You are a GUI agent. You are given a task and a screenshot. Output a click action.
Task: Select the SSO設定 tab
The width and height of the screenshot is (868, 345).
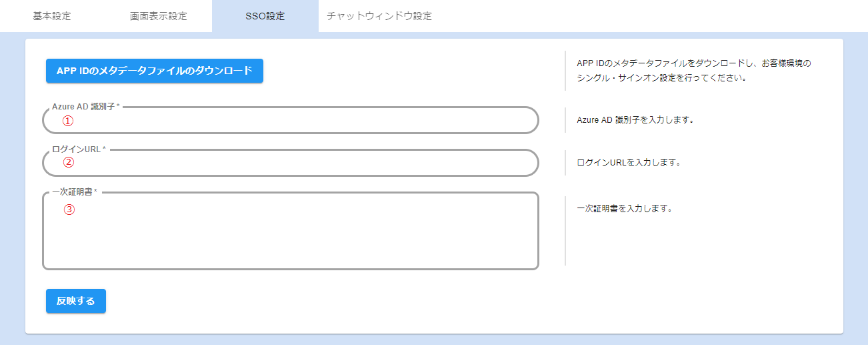pyautogui.click(x=265, y=16)
